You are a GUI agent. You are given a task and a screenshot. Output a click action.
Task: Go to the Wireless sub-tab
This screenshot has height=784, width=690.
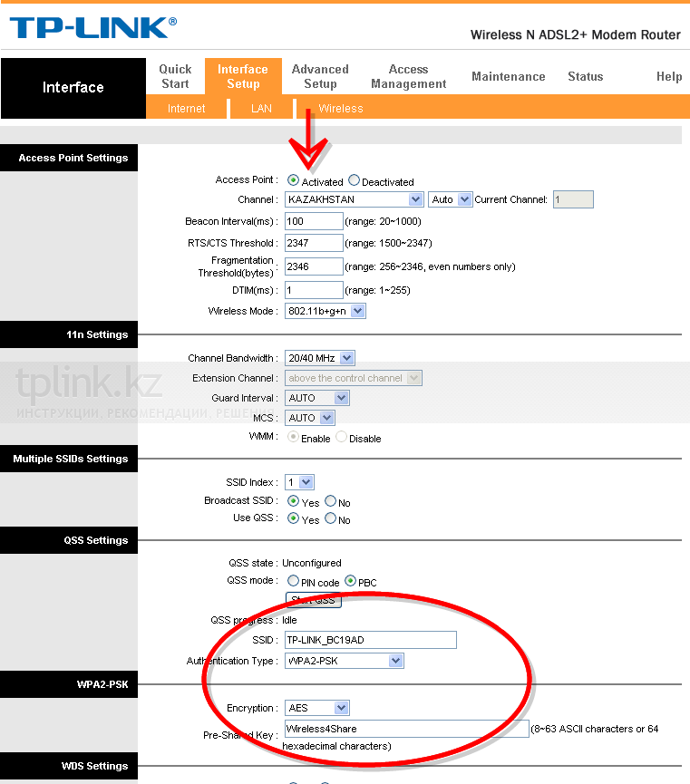pyautogui.click(x=341, y=109)
